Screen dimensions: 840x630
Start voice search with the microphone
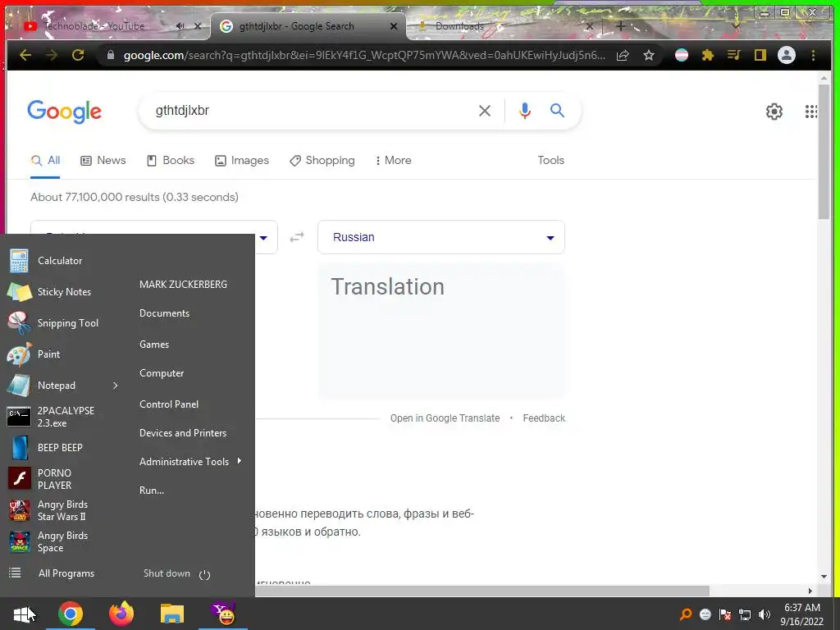[x=525, y=111]
